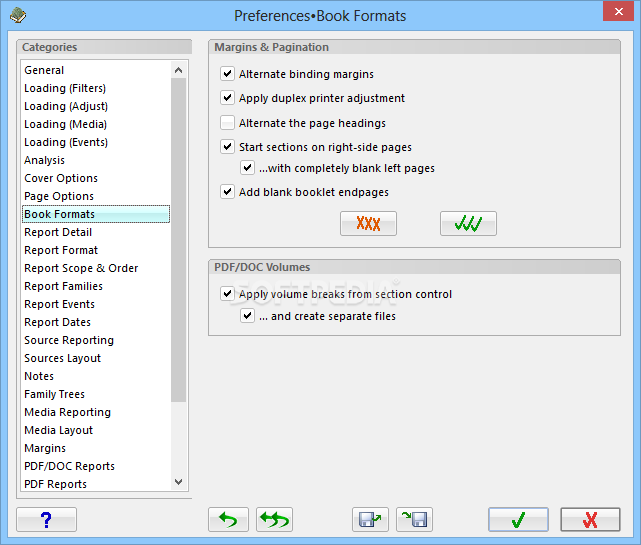Click the orange XXX uncheck-all button

point(368,224)
